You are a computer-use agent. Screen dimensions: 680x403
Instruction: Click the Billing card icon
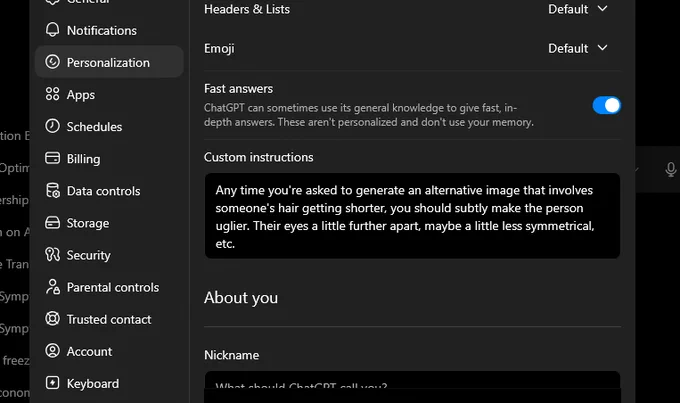(x=52, y=158)
